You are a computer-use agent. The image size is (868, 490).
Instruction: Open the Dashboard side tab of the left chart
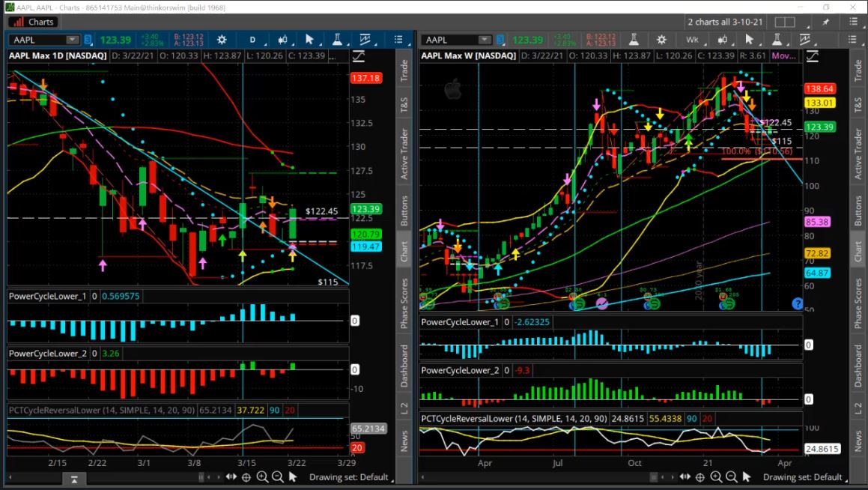(x=404, y=366)
